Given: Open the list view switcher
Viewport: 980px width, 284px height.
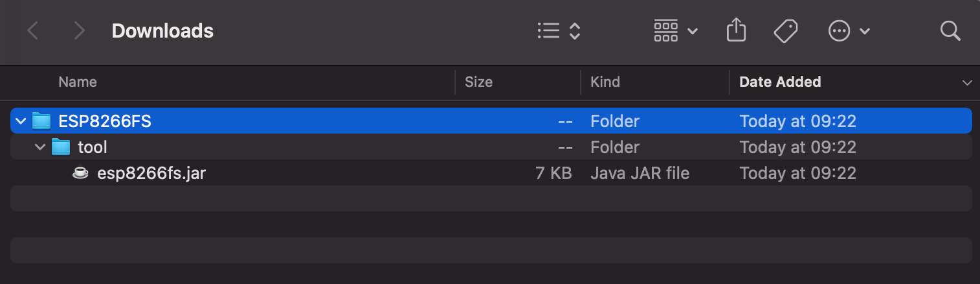Looking at the screenshot, I should (x=559, y=30).
